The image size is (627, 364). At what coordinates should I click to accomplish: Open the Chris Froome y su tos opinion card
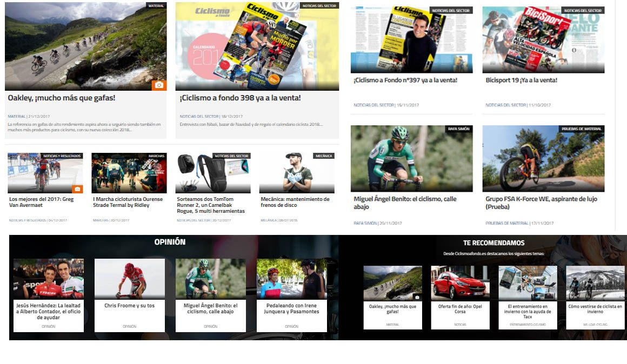click(130, 295)
